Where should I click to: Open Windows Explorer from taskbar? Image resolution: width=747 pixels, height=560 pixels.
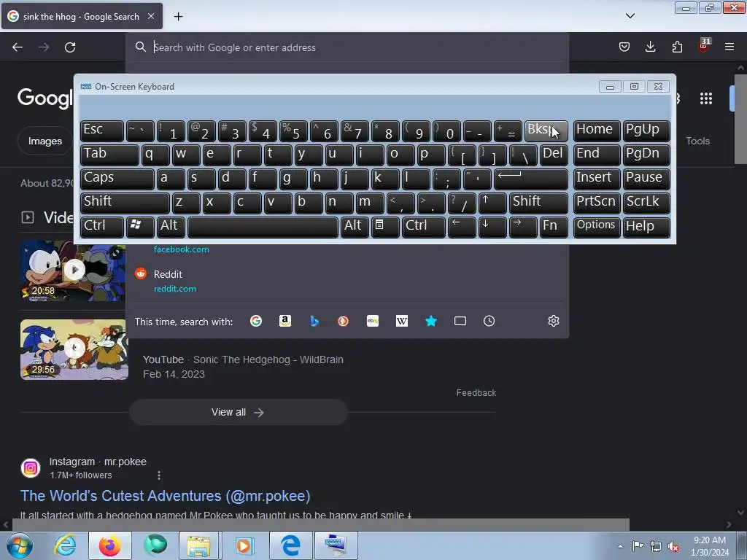coord(198,545)
